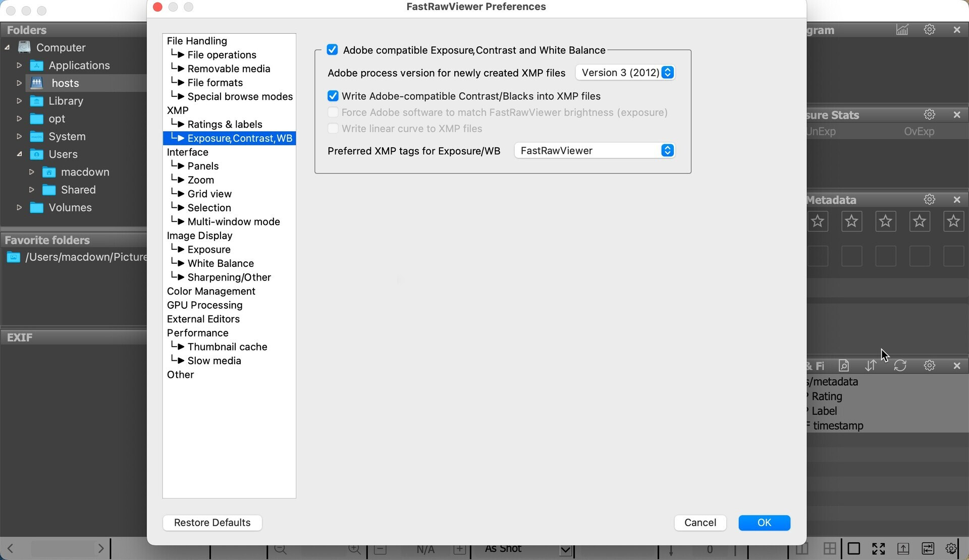Click the Metadata panel settings gear icon

929,200
